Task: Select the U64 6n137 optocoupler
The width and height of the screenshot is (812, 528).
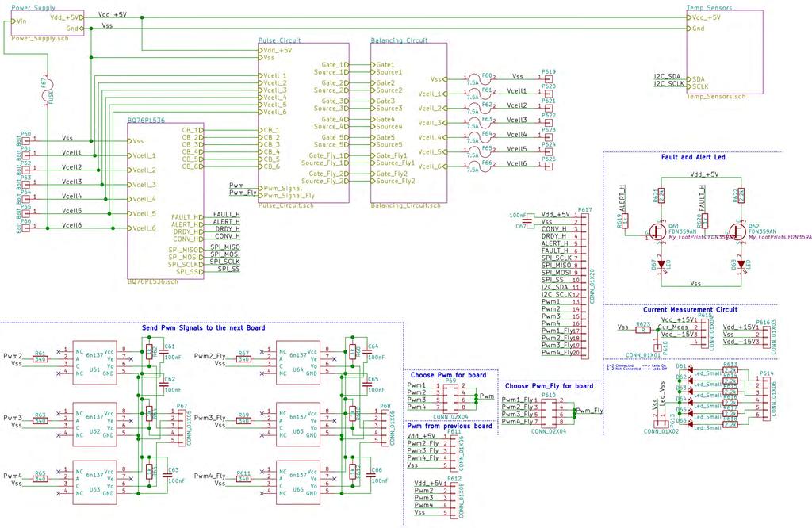Action: [298, 362]
